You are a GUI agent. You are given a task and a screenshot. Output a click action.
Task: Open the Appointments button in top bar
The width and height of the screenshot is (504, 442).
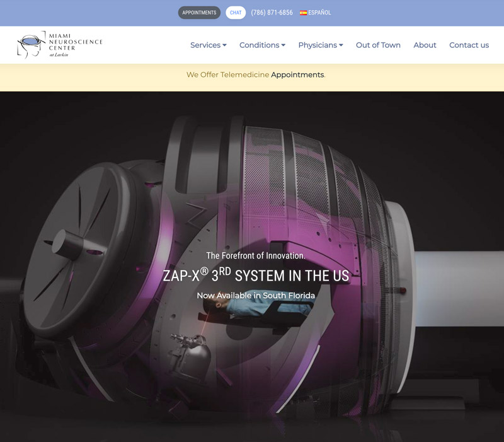click(199, 13)
